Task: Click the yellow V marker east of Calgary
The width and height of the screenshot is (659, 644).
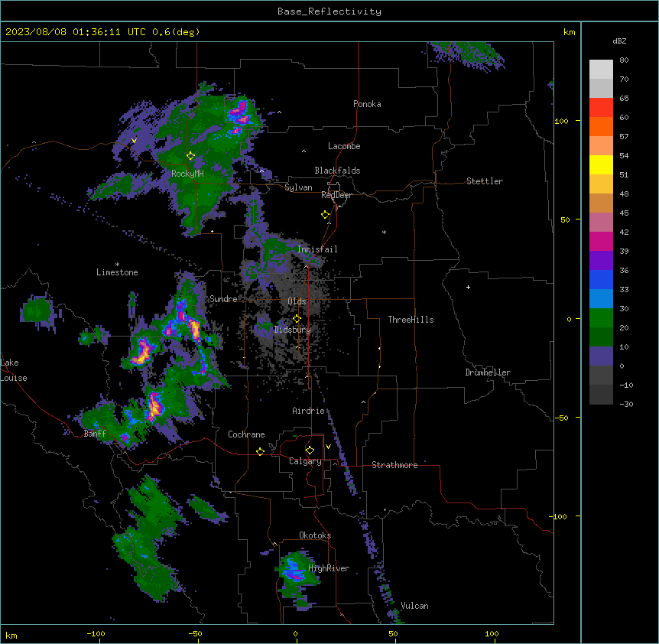Action: coord(328,447)
